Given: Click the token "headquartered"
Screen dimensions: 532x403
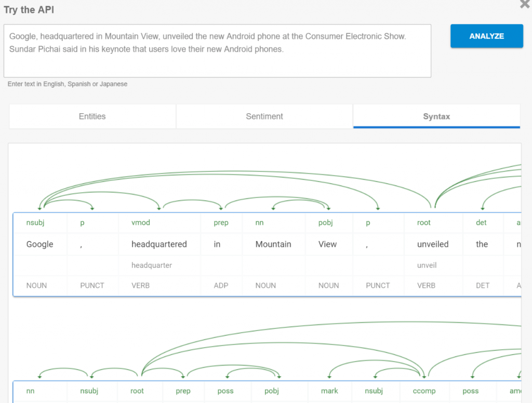Looking at the screenshot, I should click(x=159, y=244).
